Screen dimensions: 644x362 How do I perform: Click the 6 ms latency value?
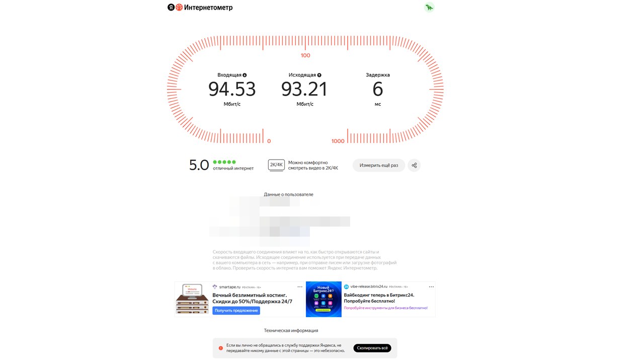click(x=378, y=90)
